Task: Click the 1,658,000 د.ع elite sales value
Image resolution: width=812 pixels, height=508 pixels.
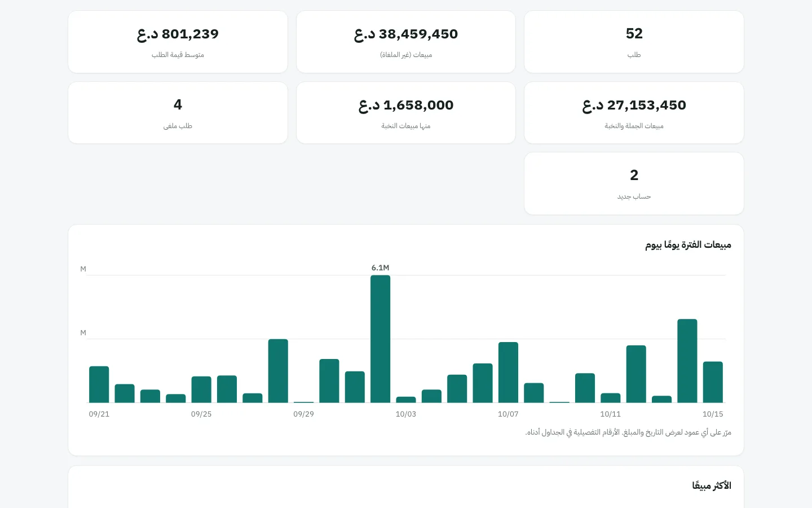Action: (x=406, y=106)
